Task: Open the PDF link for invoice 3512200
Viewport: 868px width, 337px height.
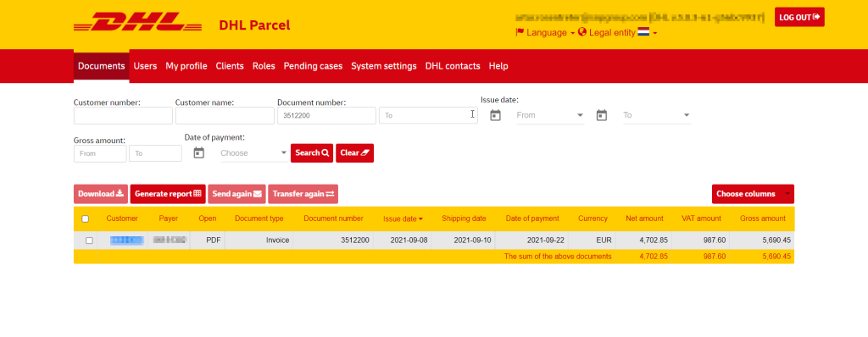Action: click(214, 240)
